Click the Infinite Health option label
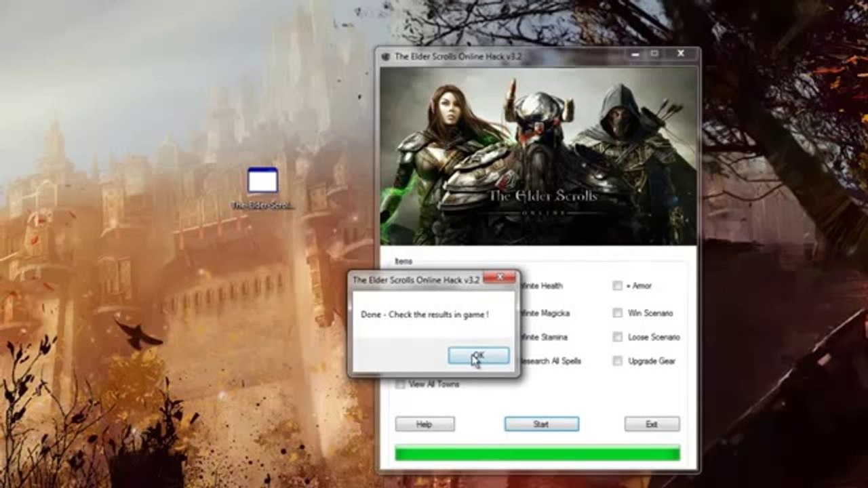This screenshot has width=868, height=488. 540,286
